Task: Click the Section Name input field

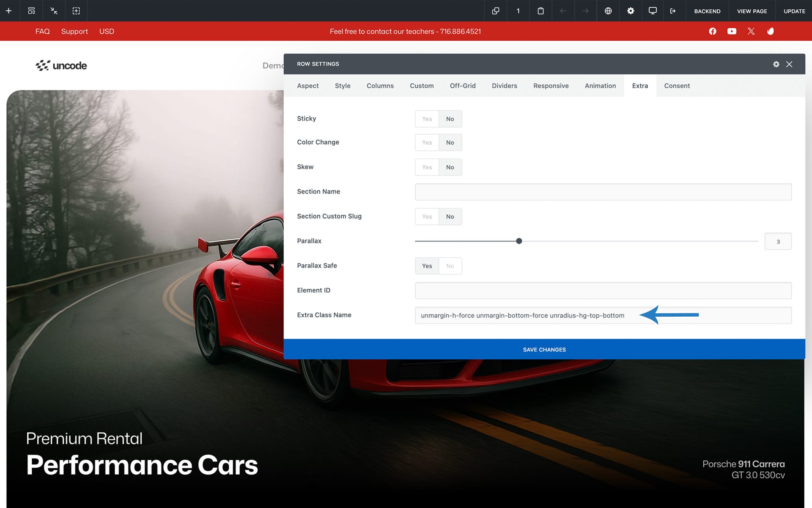Action: [x=603, y=192]
